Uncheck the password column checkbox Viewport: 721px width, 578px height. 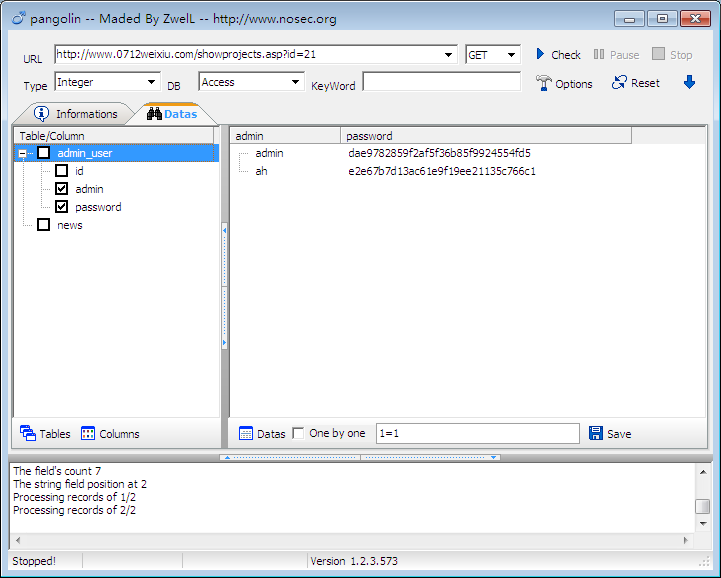(x=62, y=206)
